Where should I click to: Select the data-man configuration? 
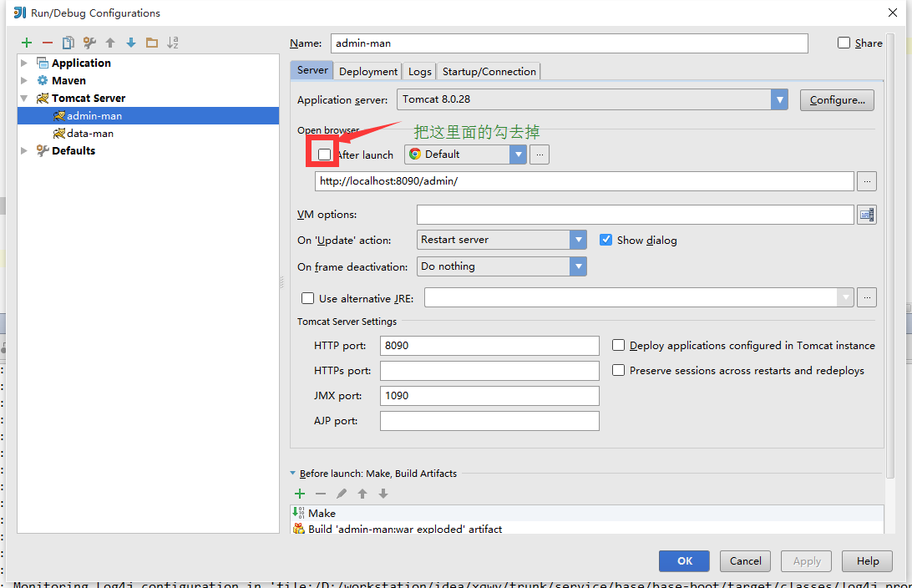(149, 133)
